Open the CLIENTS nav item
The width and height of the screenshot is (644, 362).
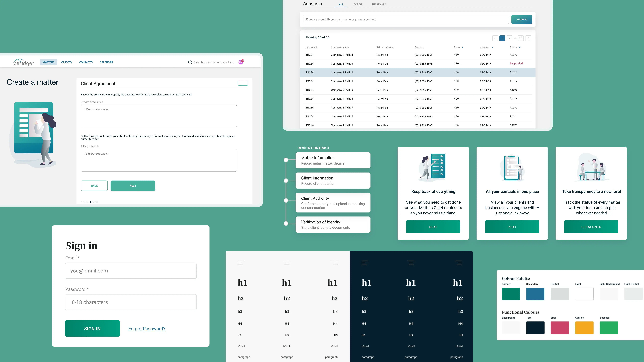pyautogui.click(x=67, y=62)
